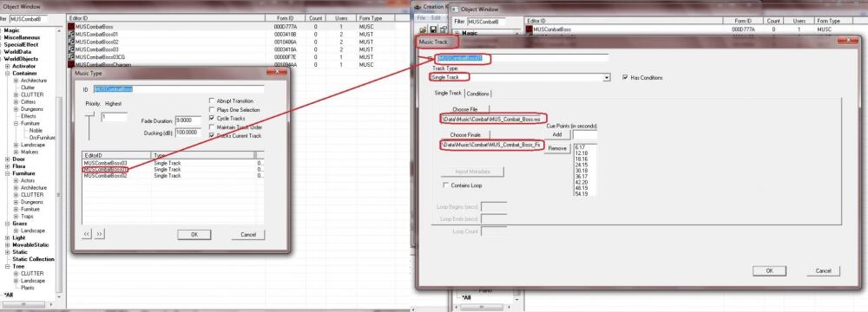Expand the Door tree node
Image resolution: width=868 pixels, height=312 pixels.
coord(8,159)
